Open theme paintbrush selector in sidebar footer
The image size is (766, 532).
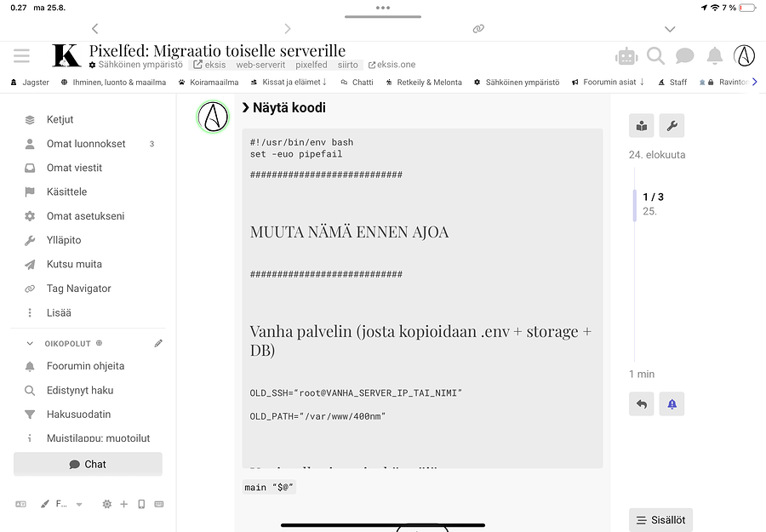(x=45, y=504)
